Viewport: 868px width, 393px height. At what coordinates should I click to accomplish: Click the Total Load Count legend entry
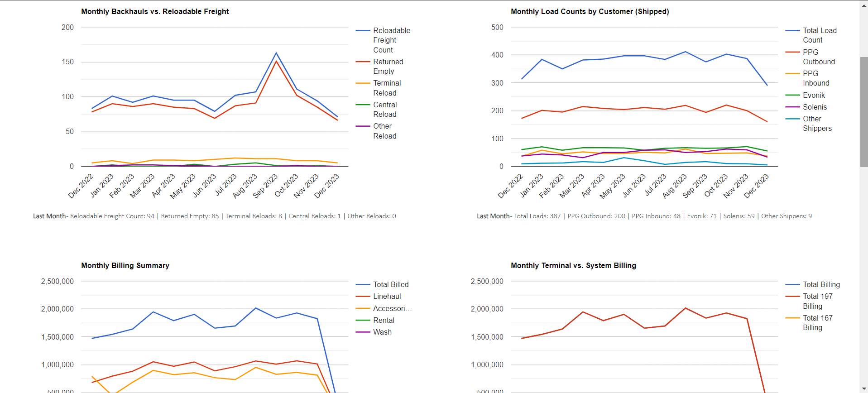coord(811,35)
